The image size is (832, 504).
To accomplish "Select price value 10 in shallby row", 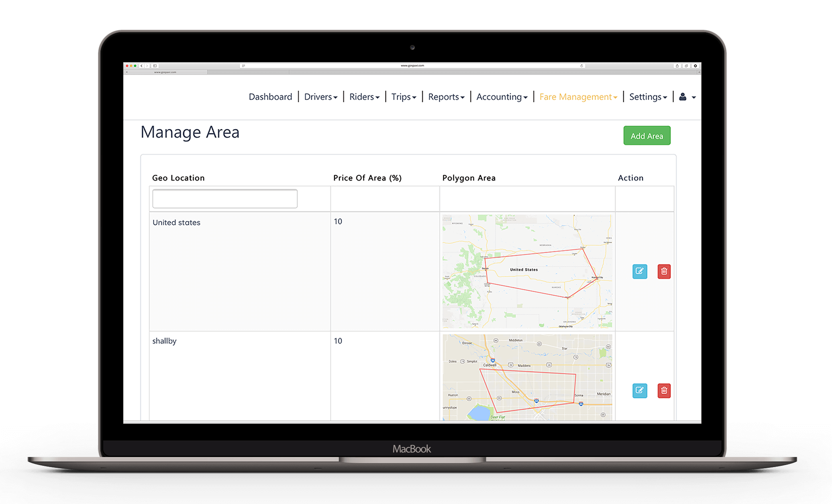I will point(338,341).
